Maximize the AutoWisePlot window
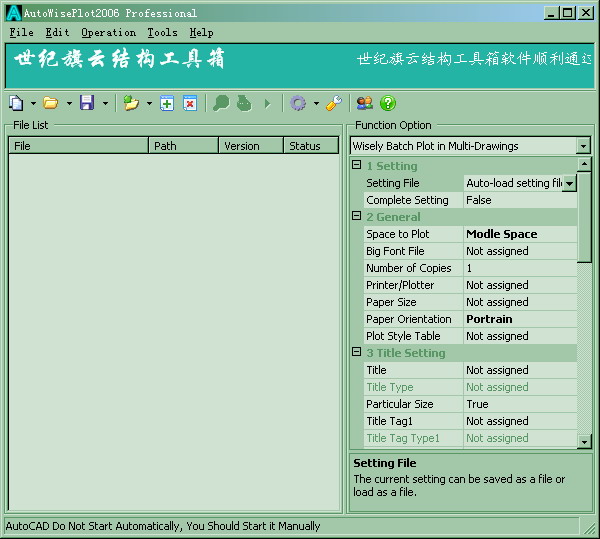The image size is (600, 539). tap(567, 13)
